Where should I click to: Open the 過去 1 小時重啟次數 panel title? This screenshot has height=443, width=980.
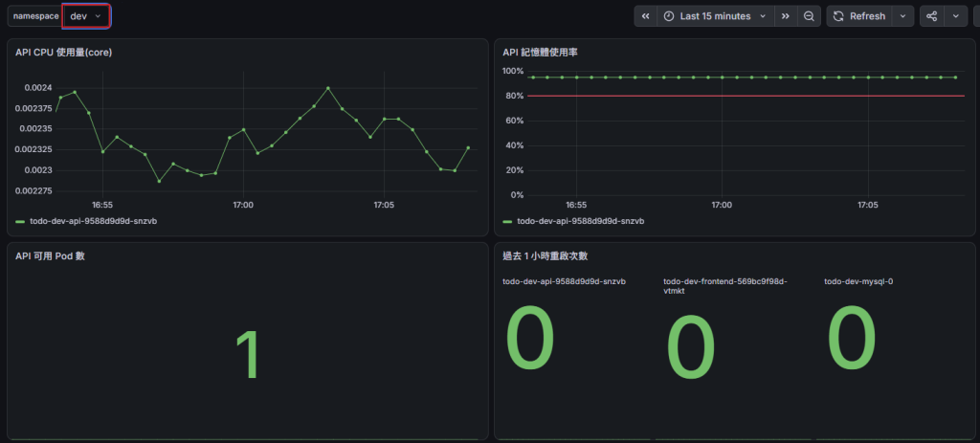(545, 255)
